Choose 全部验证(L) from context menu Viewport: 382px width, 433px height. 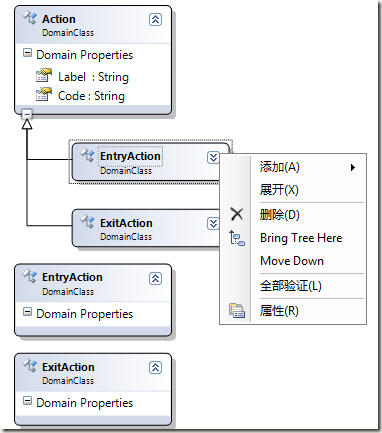[x=293, y=286]
